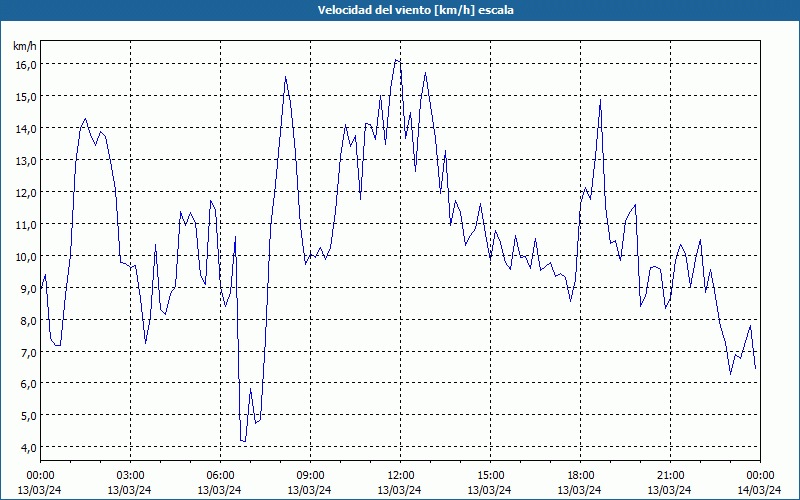800x500 pixels.
Task: Click the '13/03/24' date under '06:00'
Action: 219,490
